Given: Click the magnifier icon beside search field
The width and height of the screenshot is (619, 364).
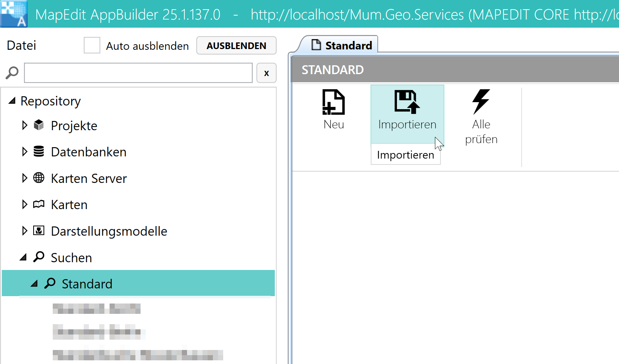Looking at the screenshot, I should click(x=12, y=73).
